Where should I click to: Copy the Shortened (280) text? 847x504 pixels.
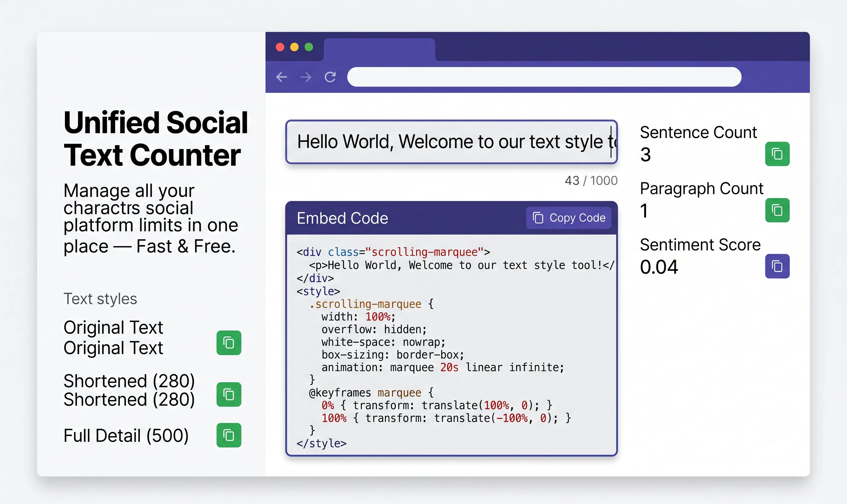coord(229,394)
